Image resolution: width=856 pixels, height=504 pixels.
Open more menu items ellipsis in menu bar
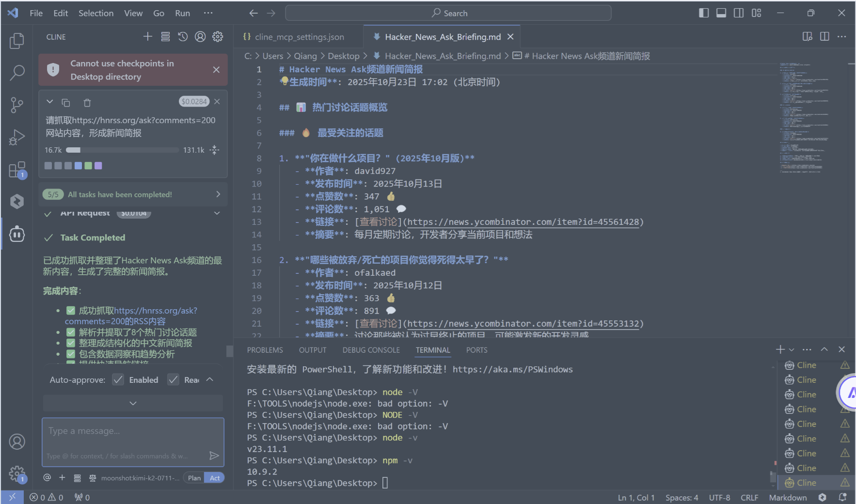208,13
